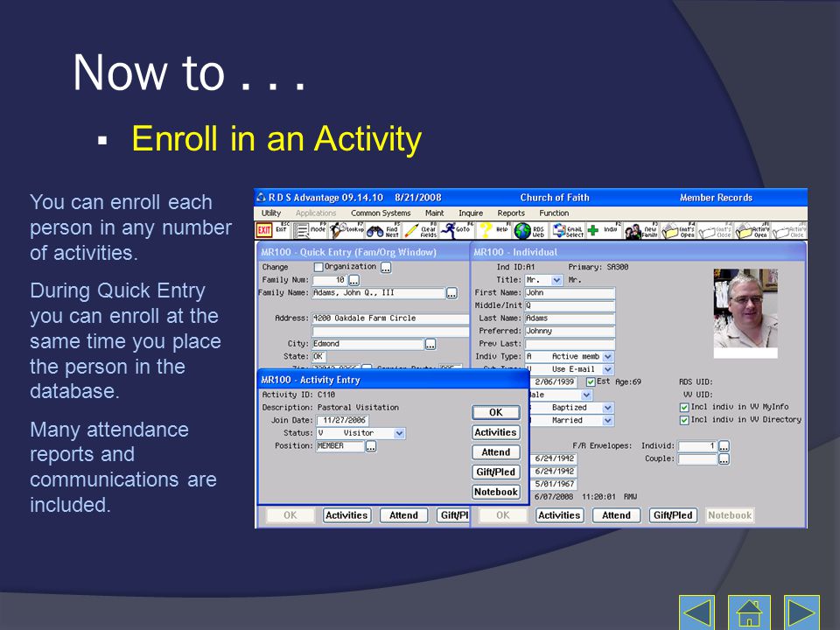This screenshot has height=630, width=840.
Task: Click Notebook in Activity Entry dialog
Action: (496, 492)
